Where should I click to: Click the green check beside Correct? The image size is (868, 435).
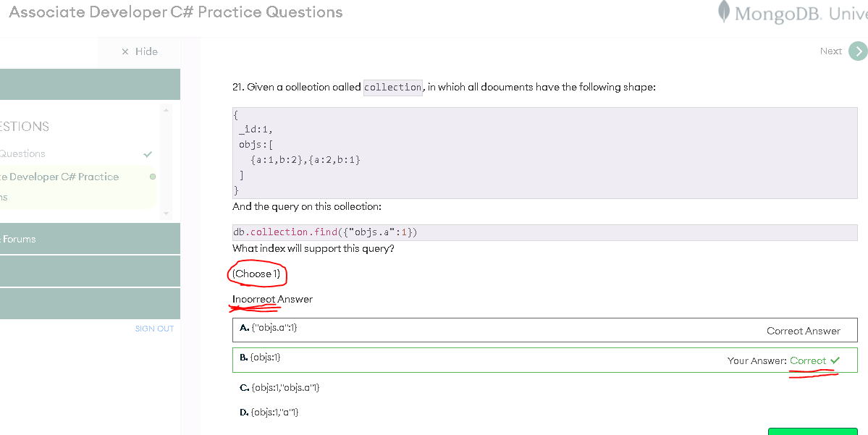(x=835, y=360)
